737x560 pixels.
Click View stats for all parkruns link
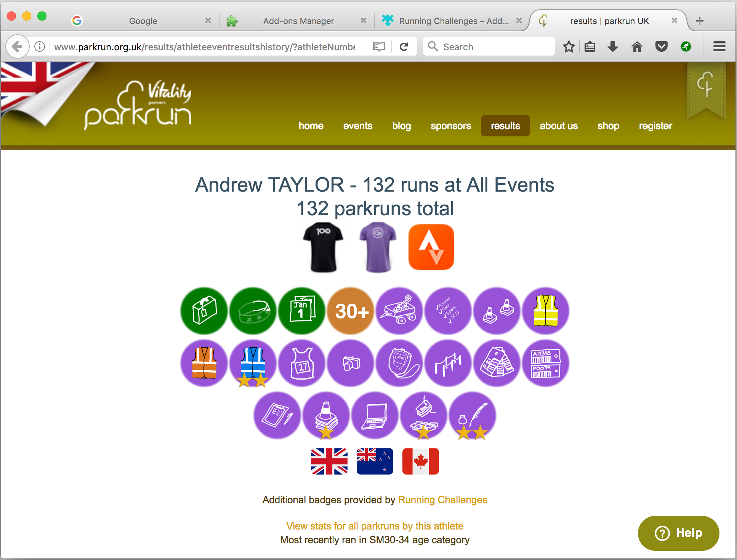coord(375,526)
